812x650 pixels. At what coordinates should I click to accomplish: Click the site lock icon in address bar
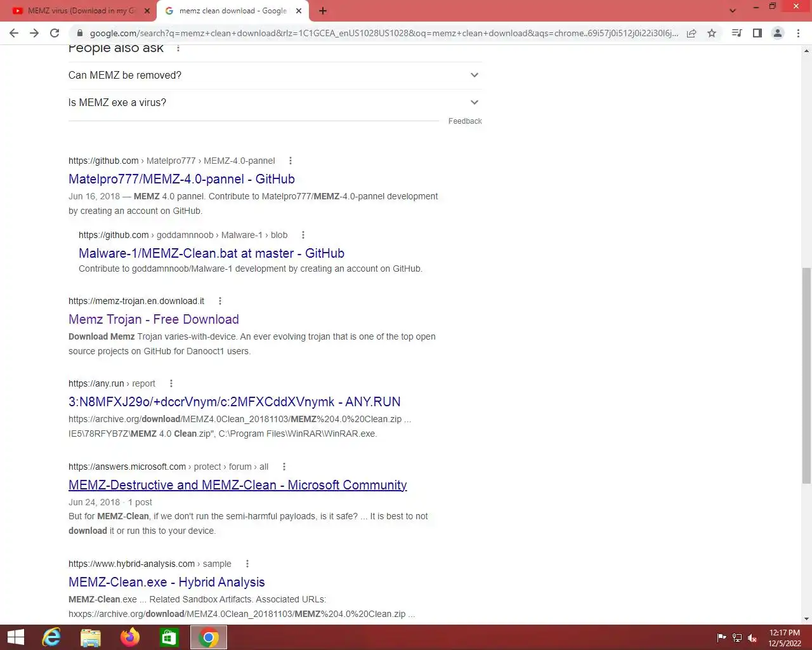[79, 33]
